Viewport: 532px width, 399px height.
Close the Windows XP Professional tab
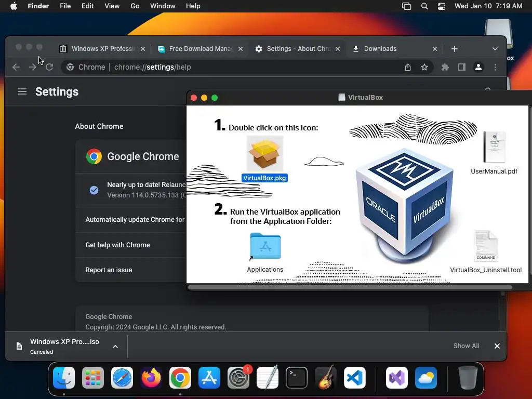click(x=143, y=49)
